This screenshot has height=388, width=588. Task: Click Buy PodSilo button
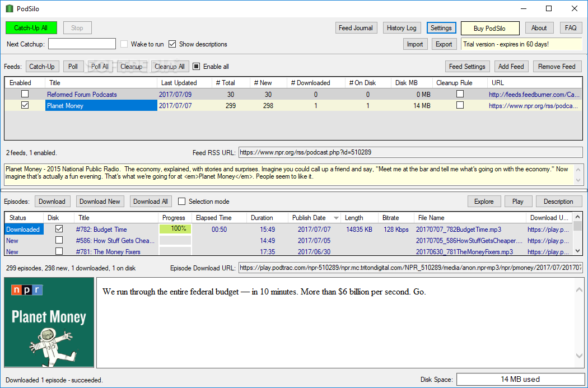[490, 28]
